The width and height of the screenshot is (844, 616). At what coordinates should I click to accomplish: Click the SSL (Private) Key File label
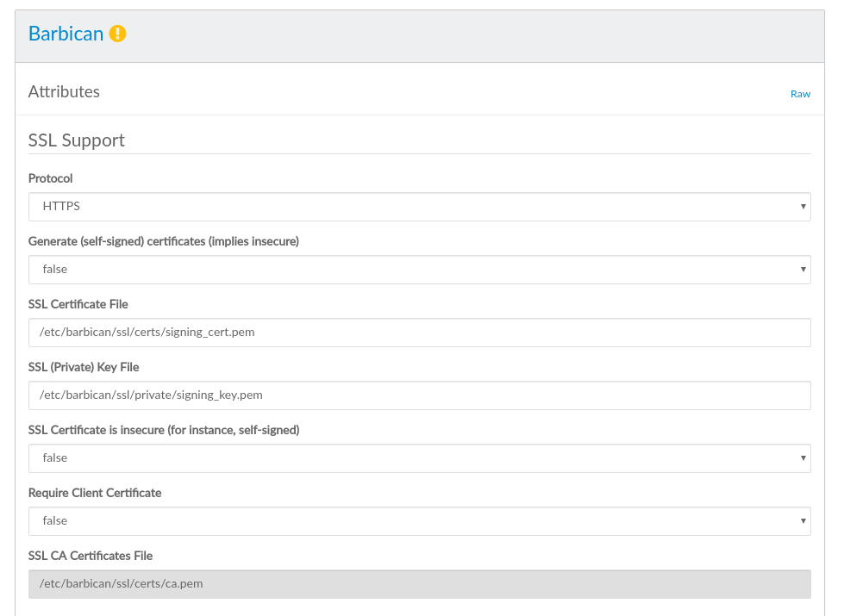84,367
